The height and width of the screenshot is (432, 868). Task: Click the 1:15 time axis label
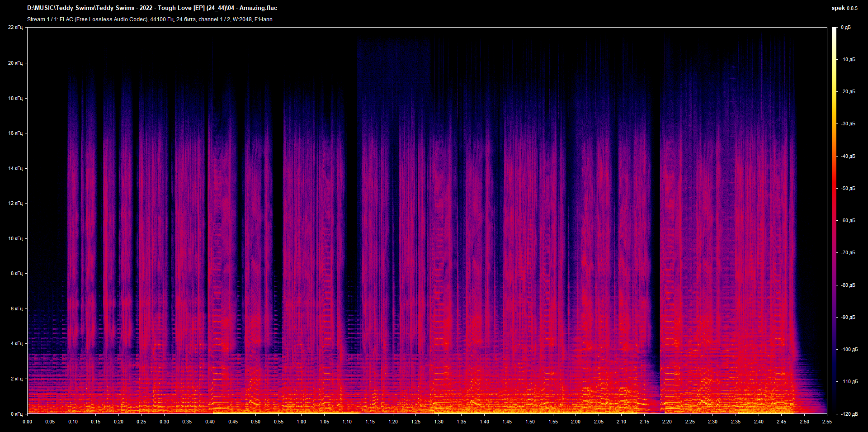[370, 422]
